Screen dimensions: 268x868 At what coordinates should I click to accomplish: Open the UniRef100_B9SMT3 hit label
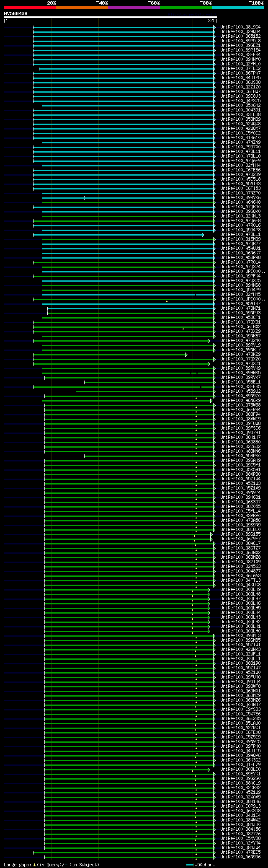click(240, 636)
